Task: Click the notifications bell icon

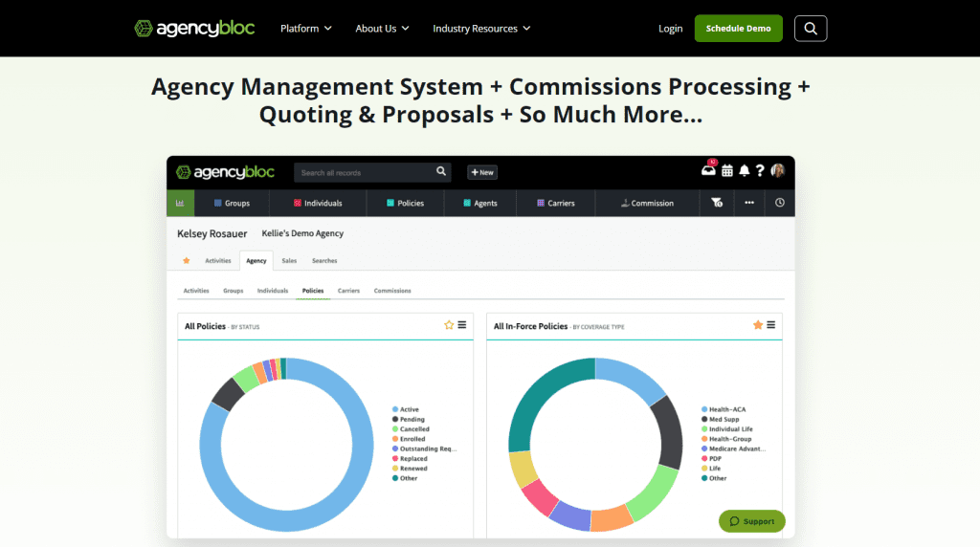Action: 745,170
